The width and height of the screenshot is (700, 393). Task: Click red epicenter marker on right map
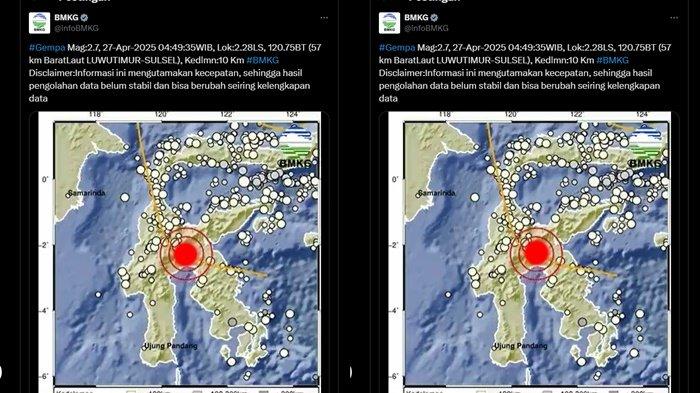click(x=536, y=253)
